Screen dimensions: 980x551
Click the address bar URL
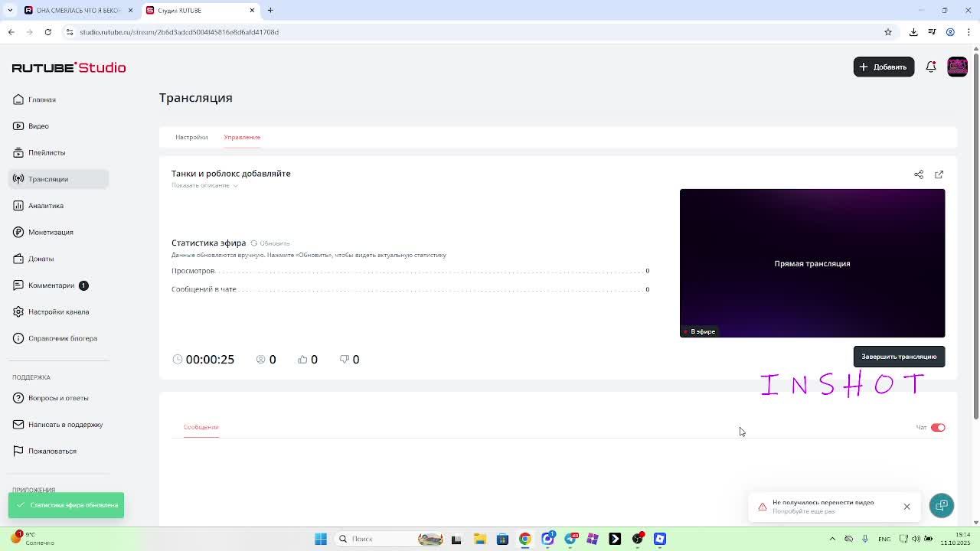click(x=179, y=32)
